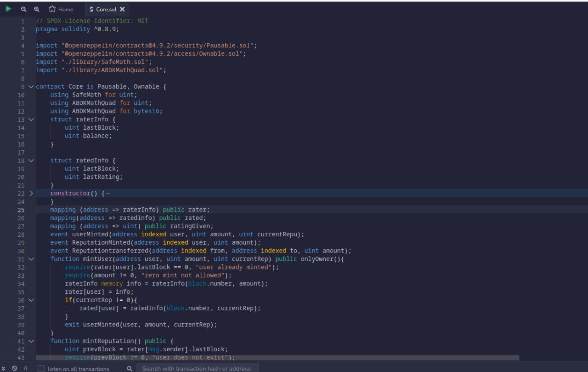Collapse the mintReputation function block
The image size is (588, 372).
pos(31,341)
